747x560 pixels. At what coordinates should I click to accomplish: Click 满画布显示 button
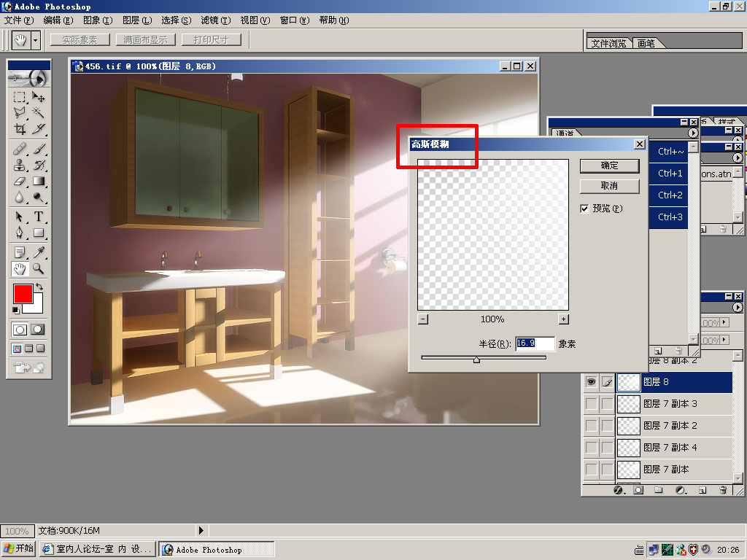pyautogui.click(x=145, y=40)
